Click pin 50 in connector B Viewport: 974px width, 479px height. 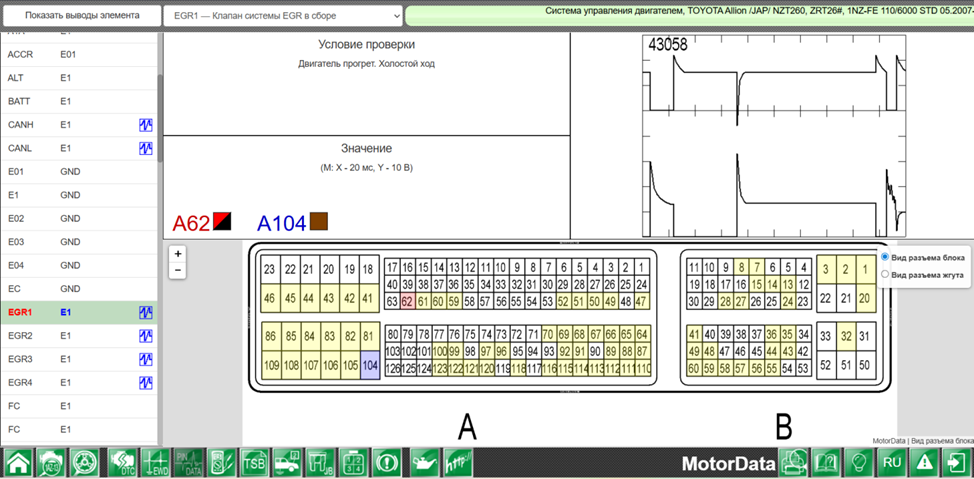865,365
